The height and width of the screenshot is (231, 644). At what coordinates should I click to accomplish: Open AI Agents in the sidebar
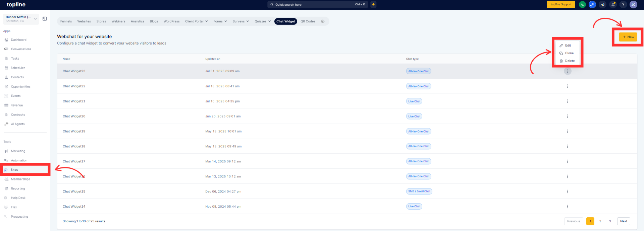18,124
